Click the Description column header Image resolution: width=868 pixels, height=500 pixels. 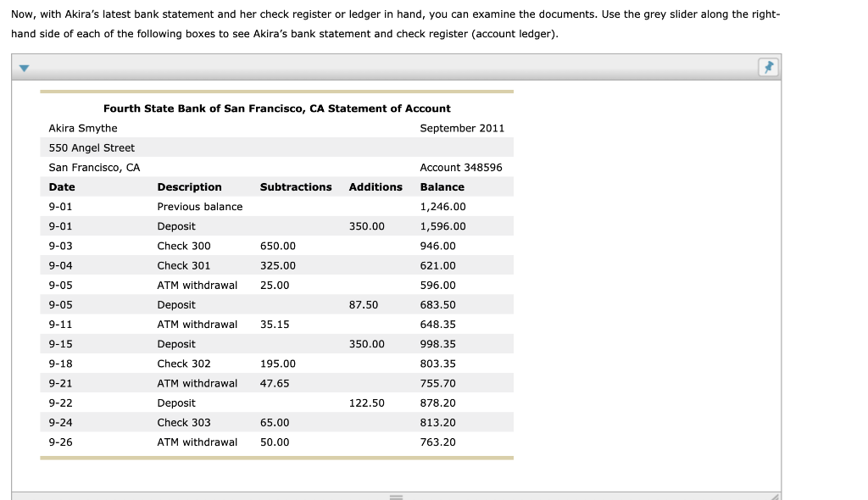coord(189,186)
